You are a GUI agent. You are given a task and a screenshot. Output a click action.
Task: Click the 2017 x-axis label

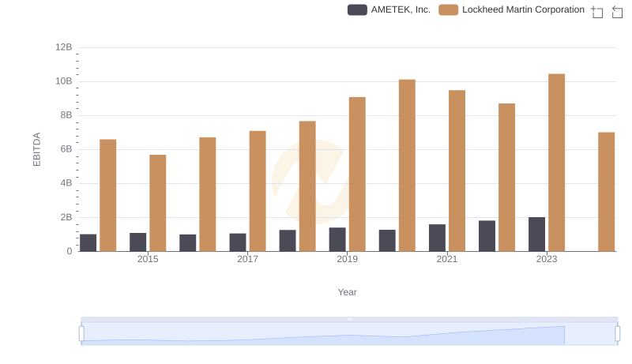click(247, 259)
